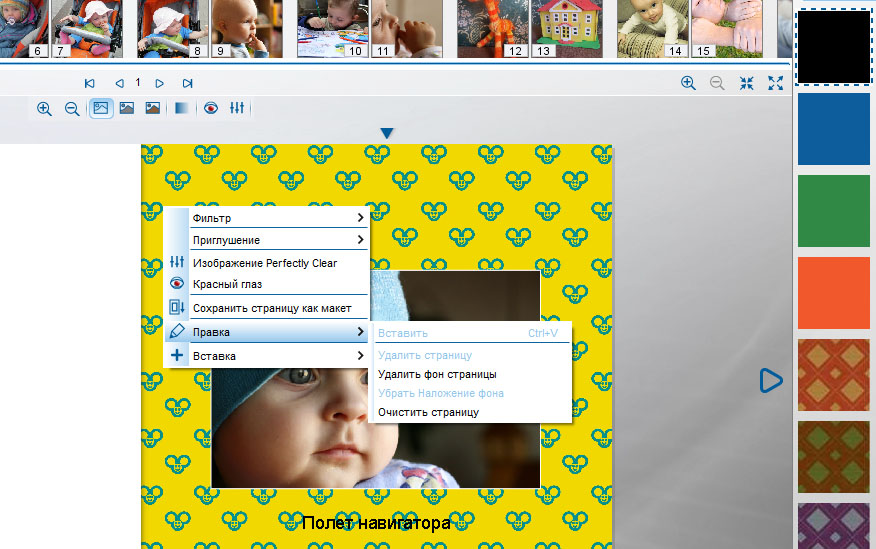
Task: Click the fit-to-window collapse arrows icon
Action: tap(746, 83)
